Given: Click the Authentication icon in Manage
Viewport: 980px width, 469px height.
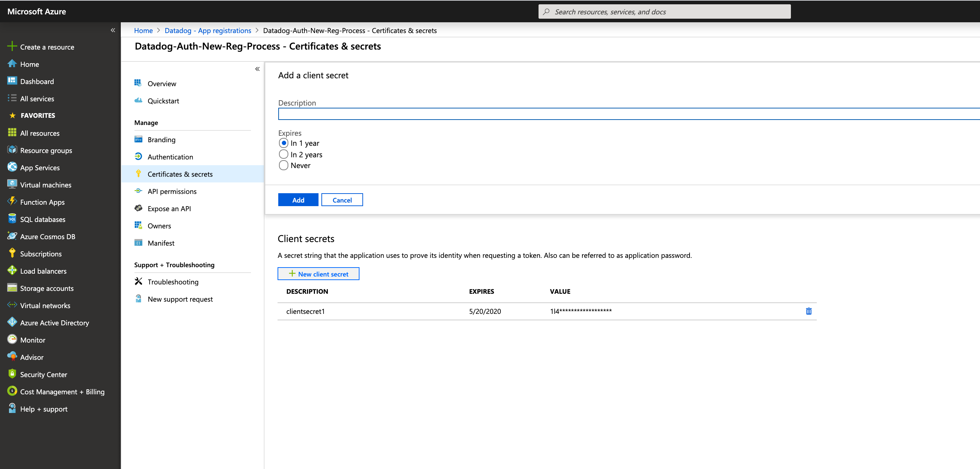Looking at the screenshot, I should (138, 157).
